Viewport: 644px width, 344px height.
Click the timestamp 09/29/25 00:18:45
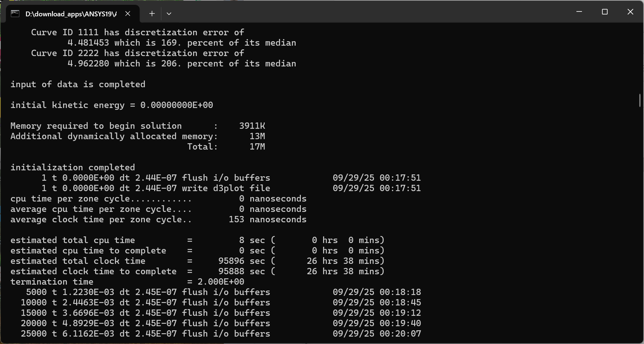377,302
